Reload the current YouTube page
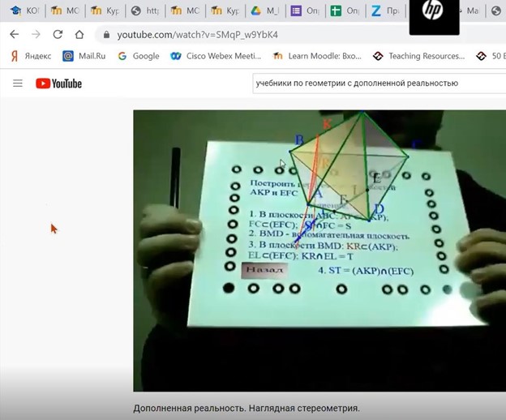 coord(58,35)
